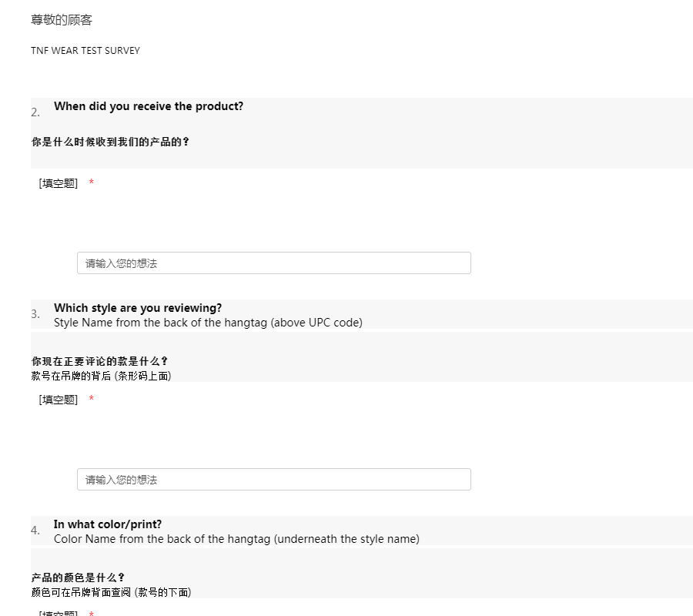
Task: Click the 'Color Name from the back of the hangtag' hint
Action: coord(236,539)
